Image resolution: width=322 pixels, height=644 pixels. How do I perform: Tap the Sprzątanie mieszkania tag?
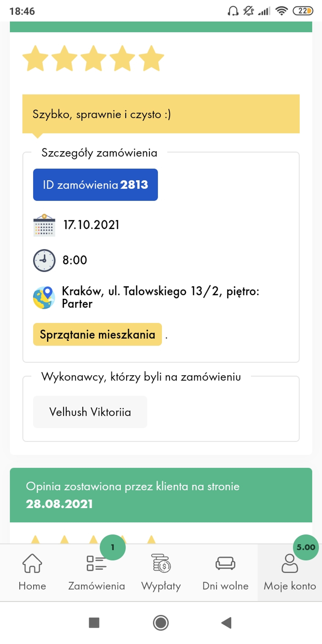pos(98,334)
